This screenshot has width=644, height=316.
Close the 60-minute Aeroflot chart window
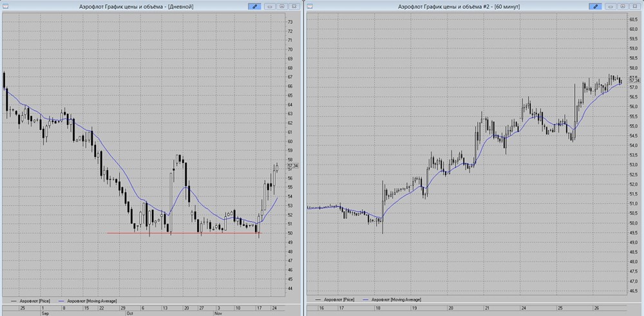pyautogui.click(x=634, y=6)
